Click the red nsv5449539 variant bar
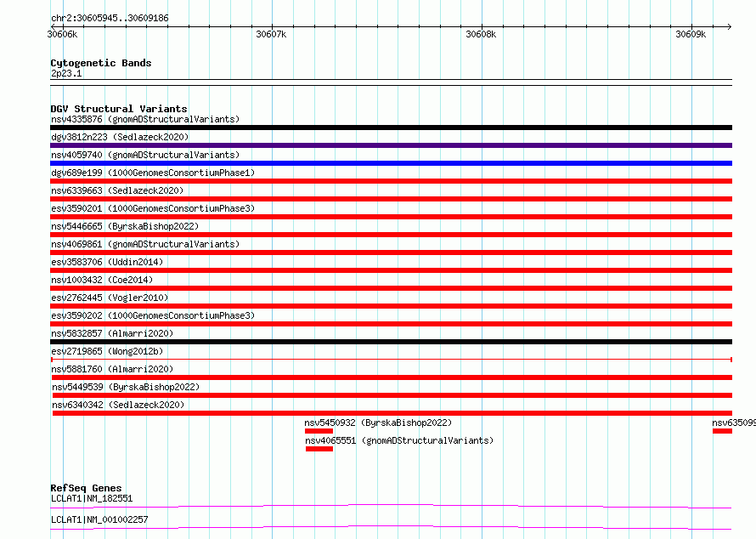Image resolution: width=756 pixels, height=539 pixels. pyautogui.click(x=392, y=395)
